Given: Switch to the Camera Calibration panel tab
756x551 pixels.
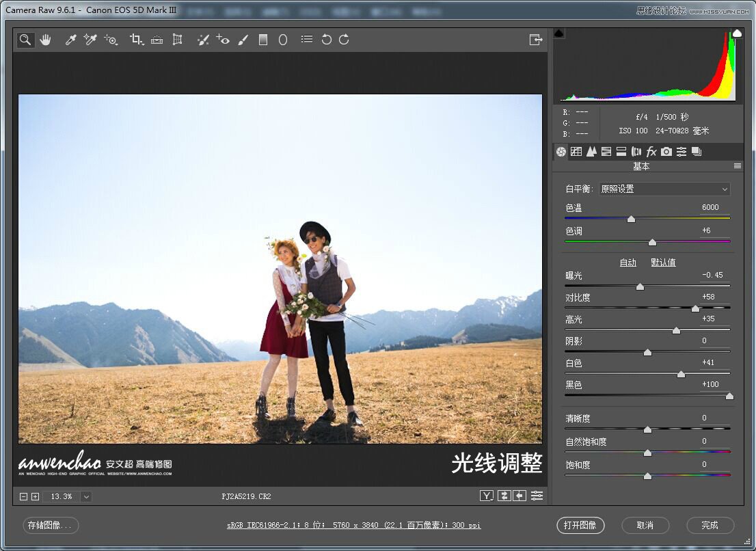Looking at the screenshot, I should (666, 152).
